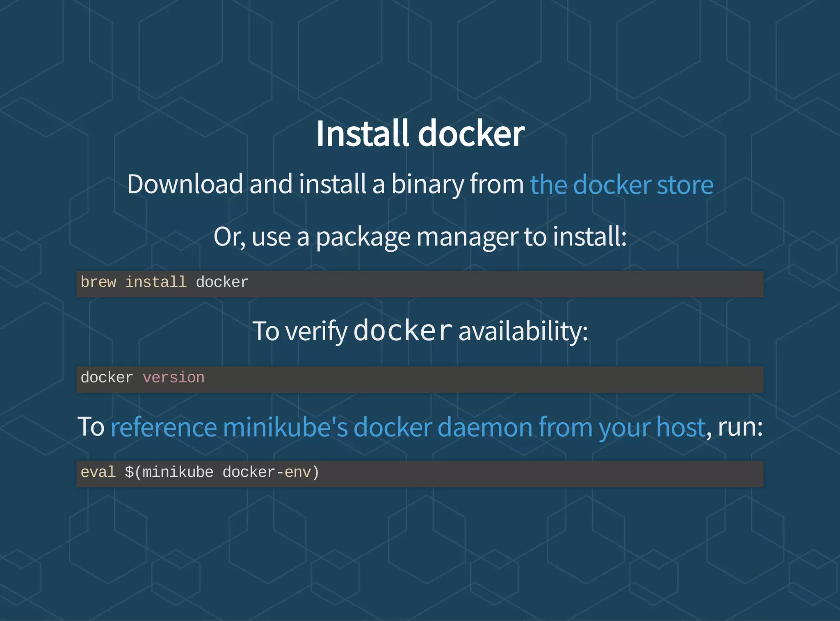Click inline docker code in verify sentence
Screen dimensions: 840x621
(403, 331)
